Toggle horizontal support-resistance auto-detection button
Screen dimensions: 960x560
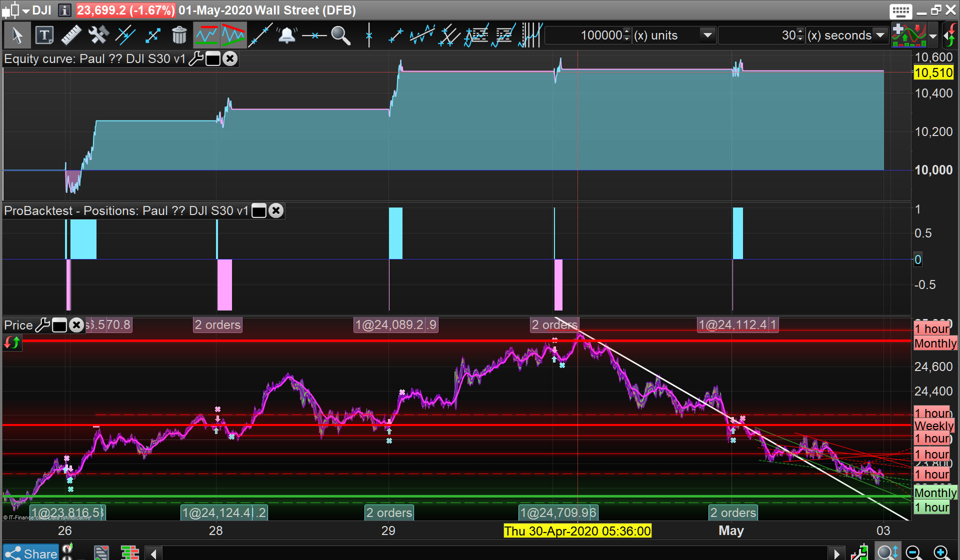point(206,35)
